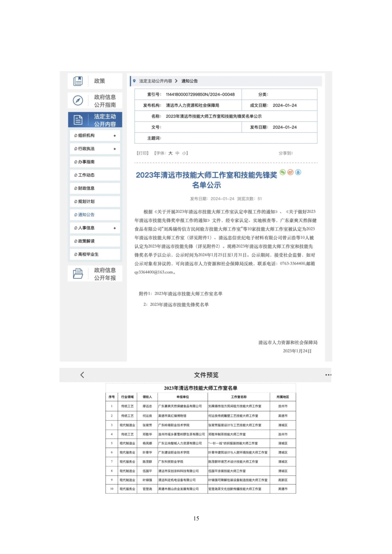Viewport: 392px width, 554px height.
Task: Click the 打印 print link
Action: click(142, 153)
